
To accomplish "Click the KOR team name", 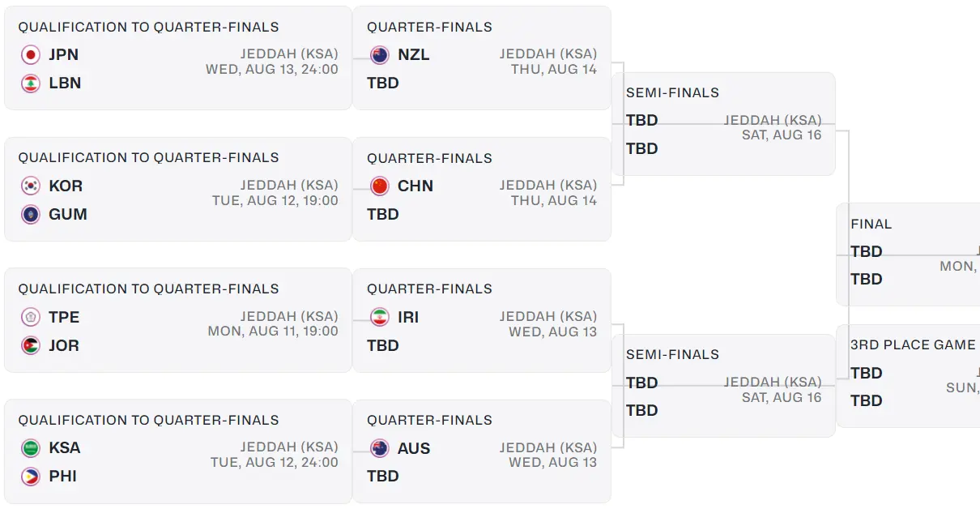I will click(x=66, y=186).
